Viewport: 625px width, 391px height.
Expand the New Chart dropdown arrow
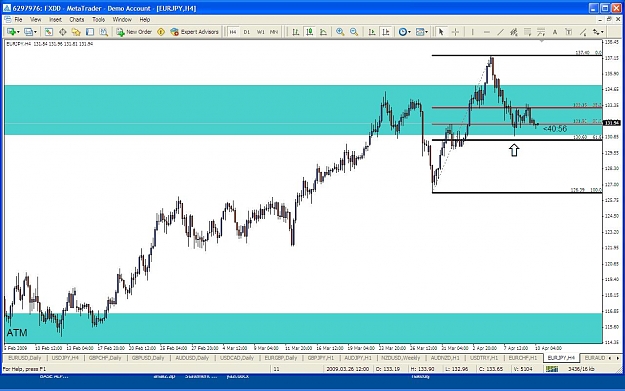[18, 32]
